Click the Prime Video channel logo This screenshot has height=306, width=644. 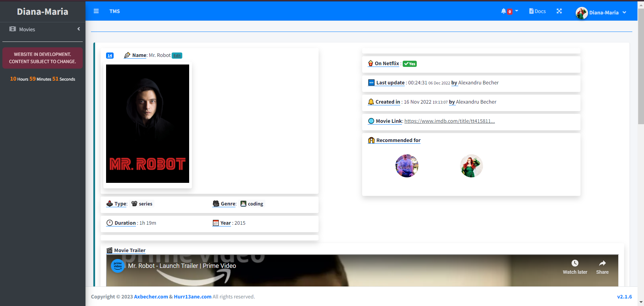coord(118,266)
